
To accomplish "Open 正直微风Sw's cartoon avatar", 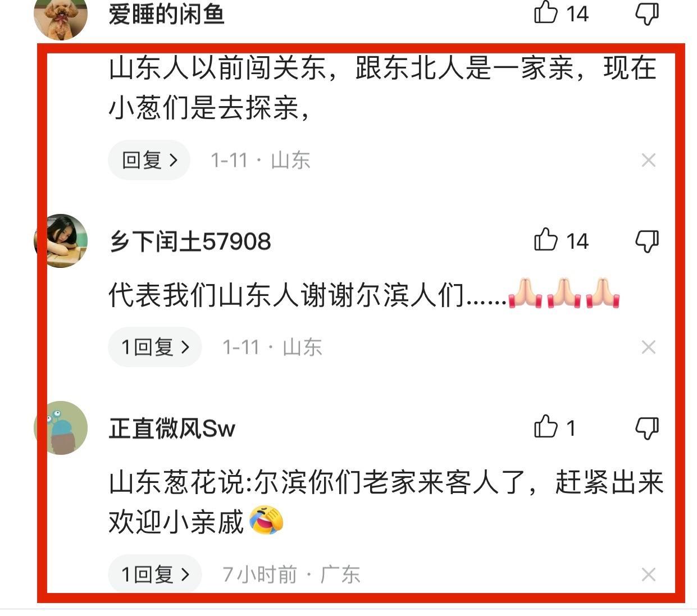I will pyautogui.click(x=61, y=428).
